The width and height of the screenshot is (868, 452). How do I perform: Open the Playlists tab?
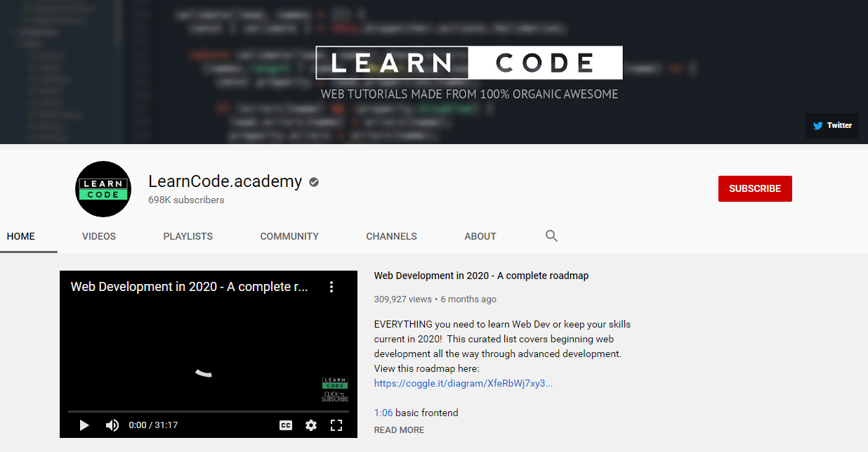tap(188, 236)
